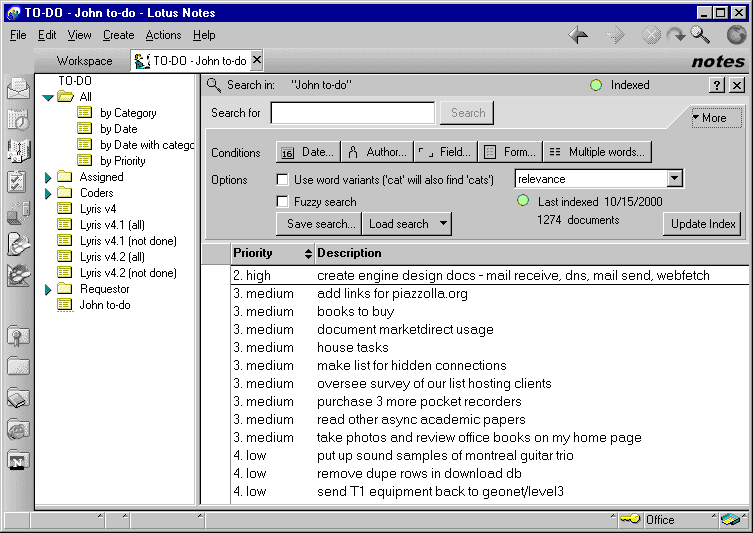
Task: Click the Description column header
Action: click(532, 253)
